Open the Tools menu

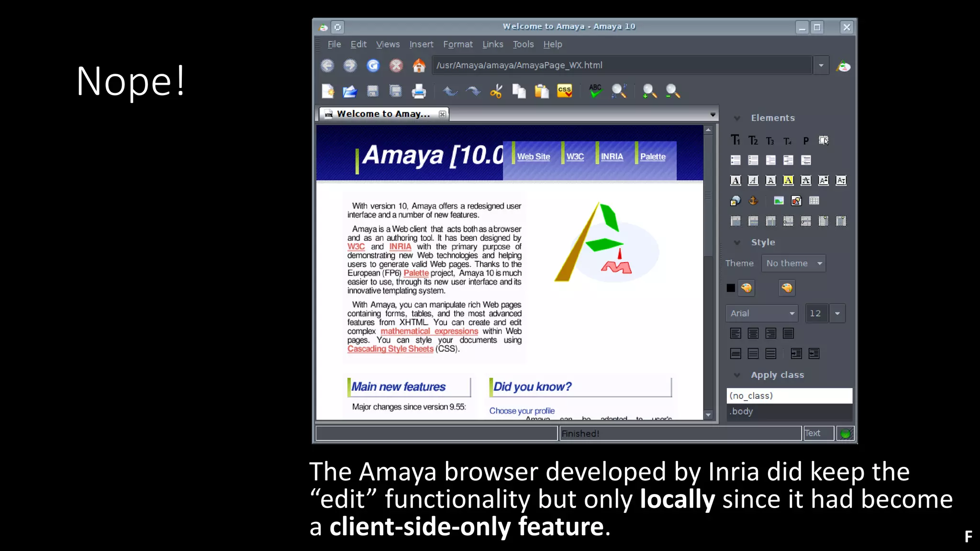[523, 44]
